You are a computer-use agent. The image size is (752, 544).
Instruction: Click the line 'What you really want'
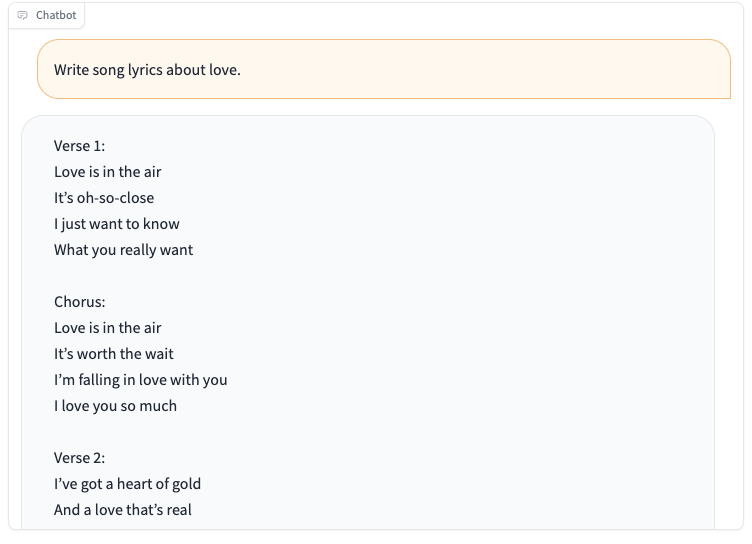pos(123,250)
